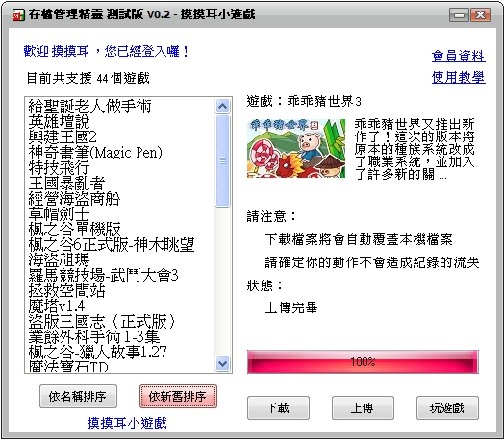
Task: Click the 100% upload progress bar
Action: pos(363,361)
